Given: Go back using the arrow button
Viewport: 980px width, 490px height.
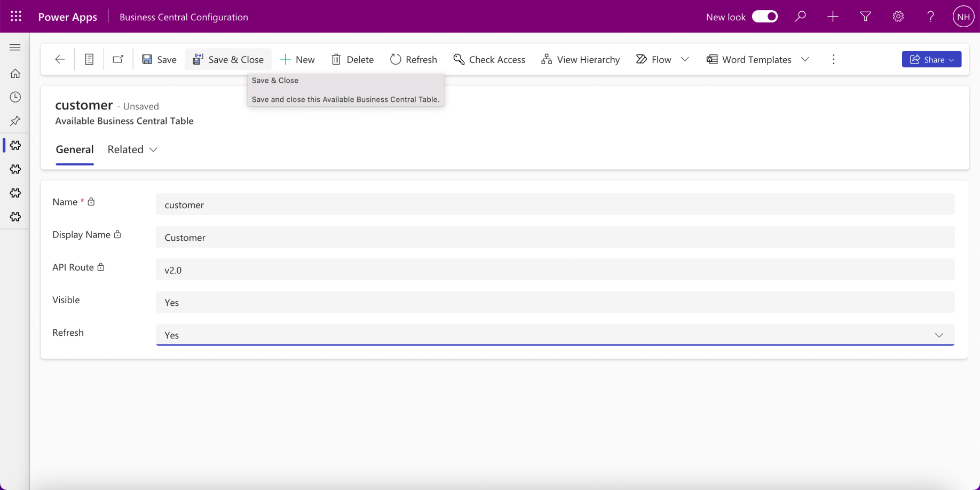Looking at the screenshot, I should 60,59.
